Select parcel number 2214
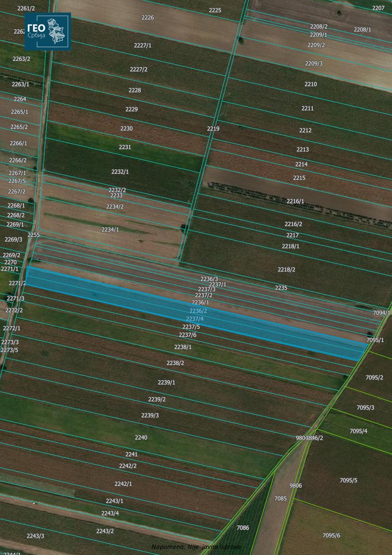Image resolution: width=392 pixels, height=555 pixels. [301, 164]
